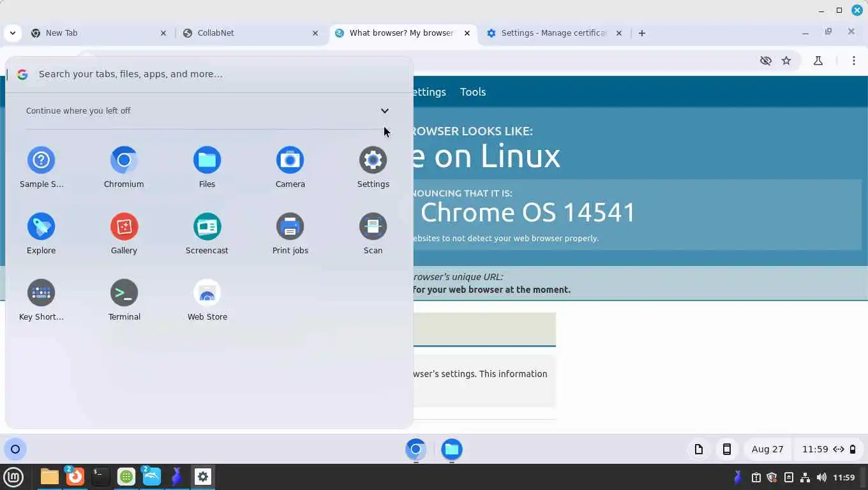Launch Chromium from the app launcher

(x=124, y=167)
